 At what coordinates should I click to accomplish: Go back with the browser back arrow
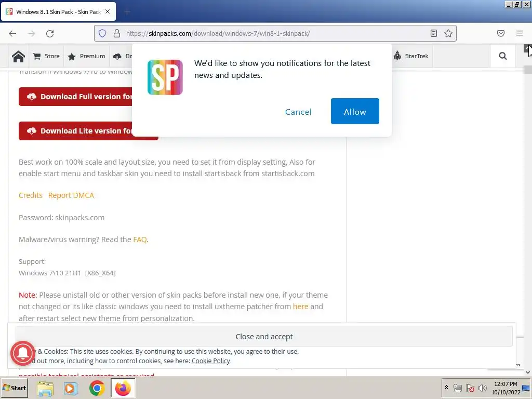pyautogui.click(x=12, y=33)
